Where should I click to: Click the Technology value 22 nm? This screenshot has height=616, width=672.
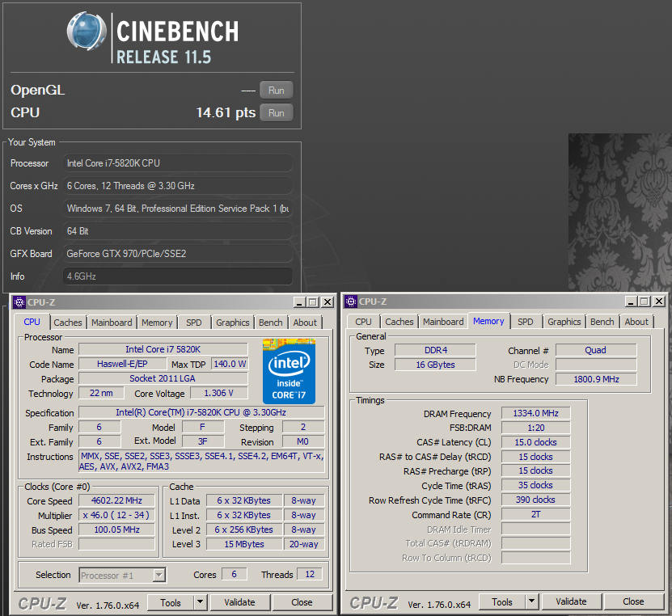click(x=102, y=393)
